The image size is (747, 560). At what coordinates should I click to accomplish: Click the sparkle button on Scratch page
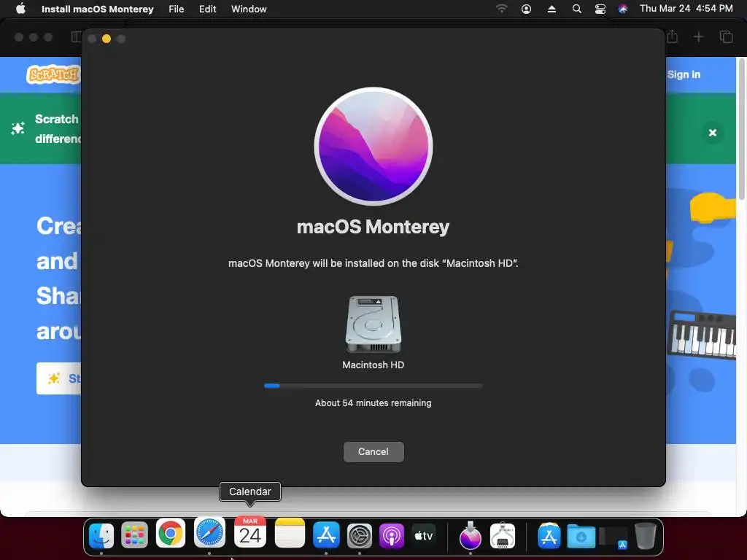[58, 378]
